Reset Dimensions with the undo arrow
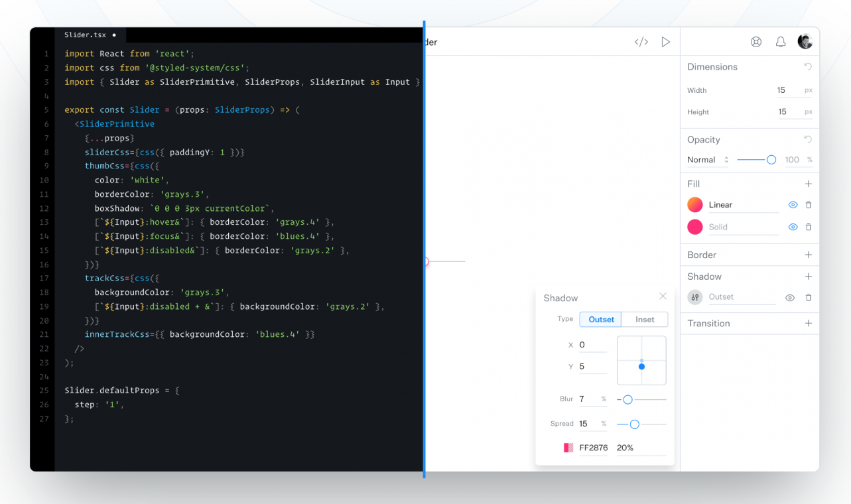The image size is (851, 504). pyautogui.click(x=808, y=66)
